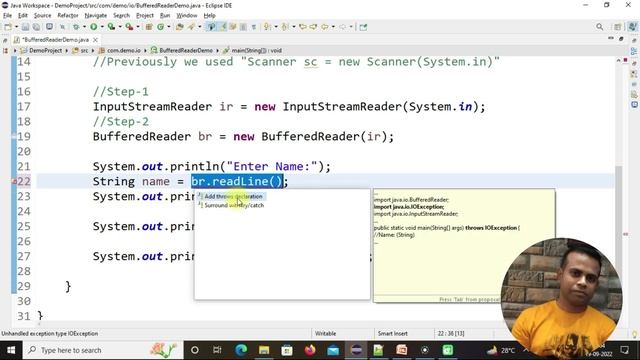
Task: Click the Run External Tools icon
Action: pyautogui.click(x=129, y=27)
